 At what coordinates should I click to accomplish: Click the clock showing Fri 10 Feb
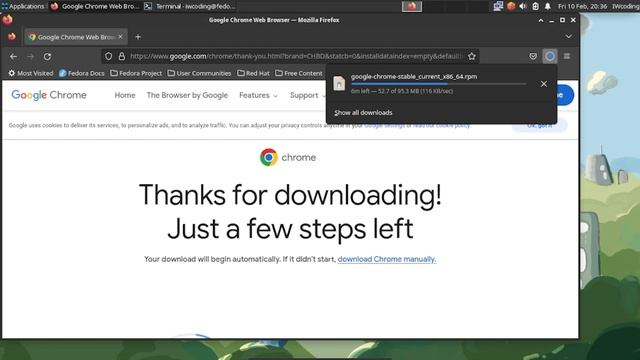tap(582, 6)
